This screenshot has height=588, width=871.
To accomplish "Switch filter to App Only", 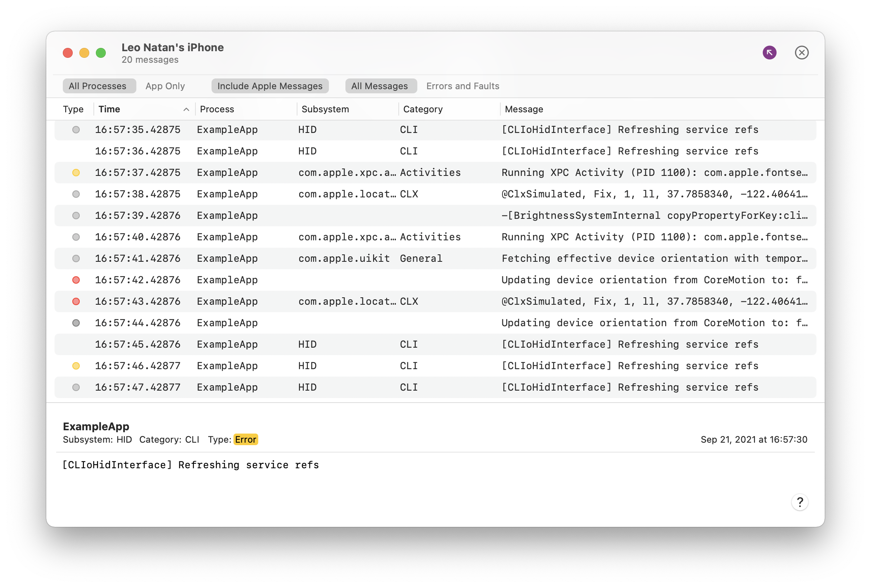I will coord(165,86).
